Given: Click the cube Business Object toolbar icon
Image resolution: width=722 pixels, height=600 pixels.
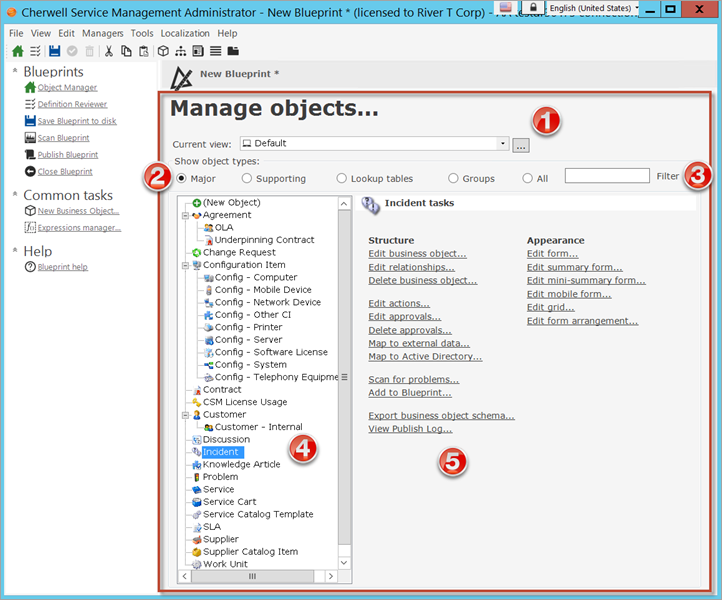Looking at the screenshot, I should pos(163,51).
